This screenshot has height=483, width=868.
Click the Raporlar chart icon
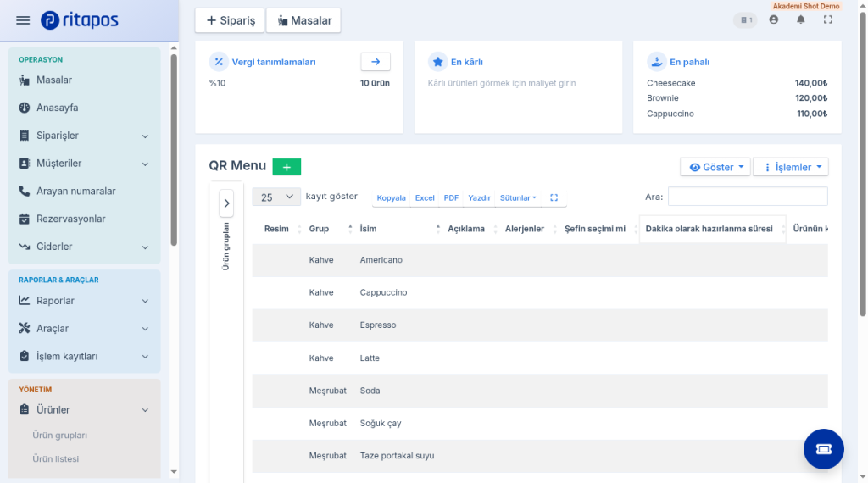pyautogui.click(x=25, y=301)
